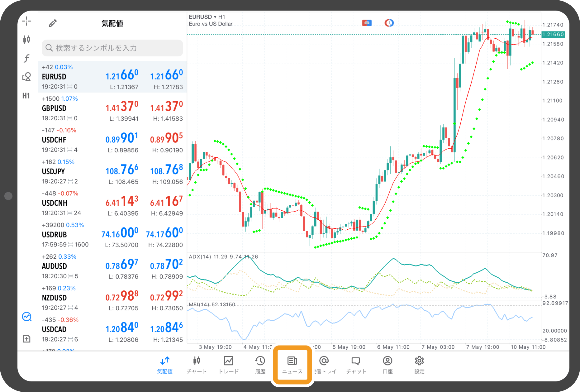Viewport: 580px width, 392px height.
Task: Click the circular red-blue clock icon on chart
Action: 389,23
